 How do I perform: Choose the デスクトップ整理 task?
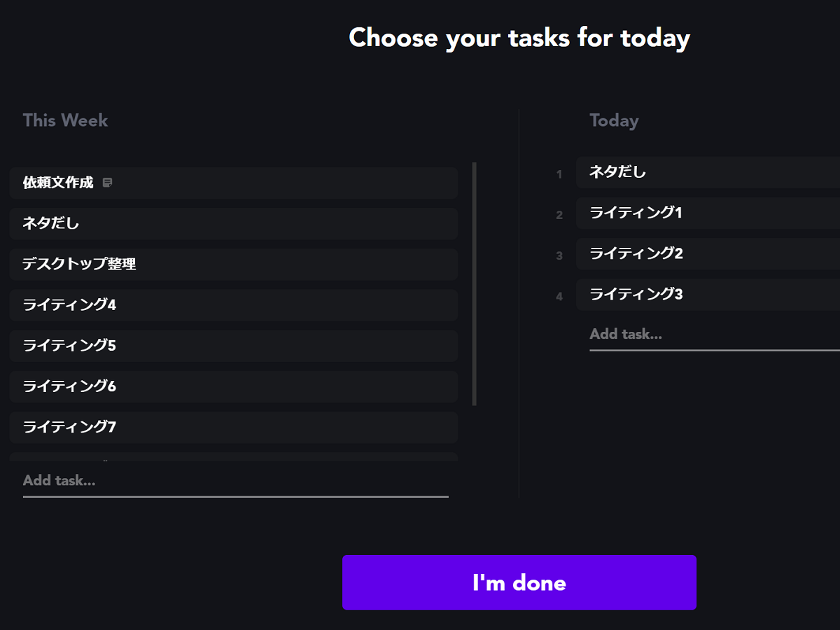coord(234,264)
